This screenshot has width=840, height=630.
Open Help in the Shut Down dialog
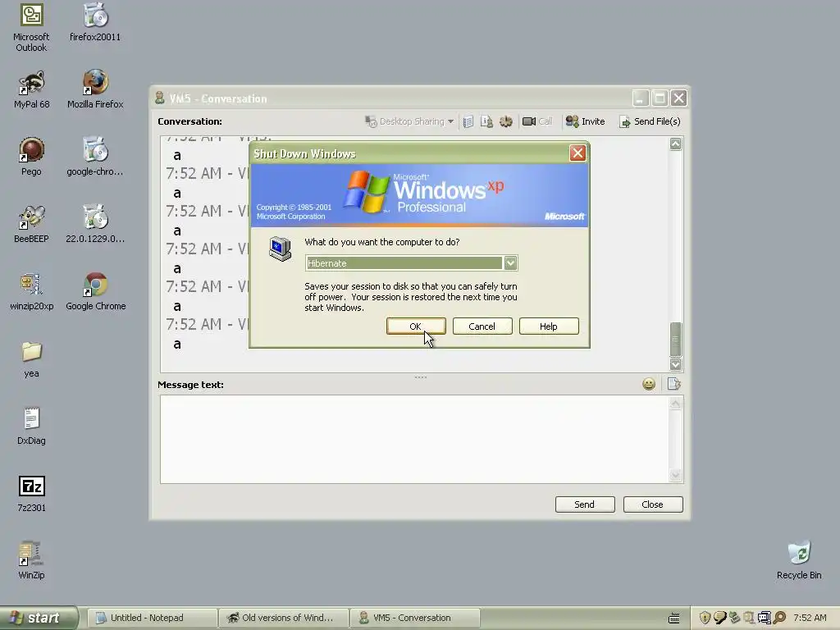point(549,326)
